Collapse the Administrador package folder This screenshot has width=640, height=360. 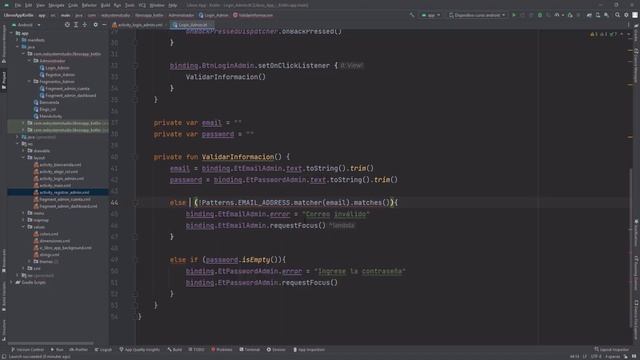[x=29, y=61]
